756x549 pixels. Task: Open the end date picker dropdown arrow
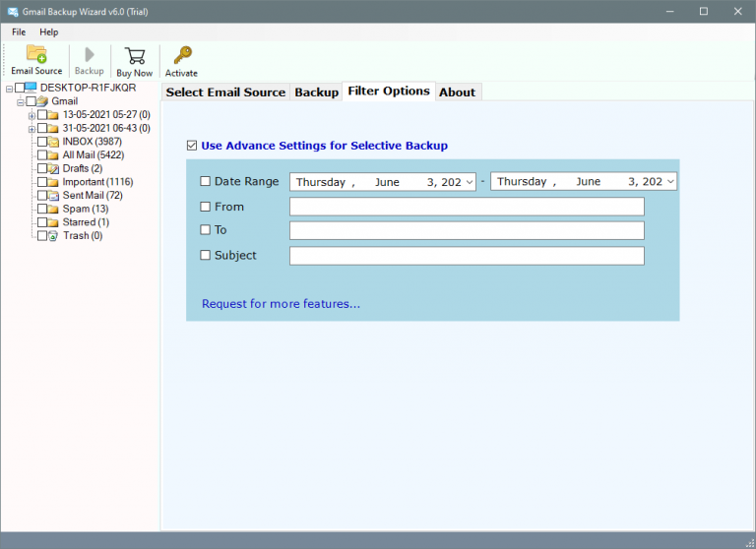[670, 182]
